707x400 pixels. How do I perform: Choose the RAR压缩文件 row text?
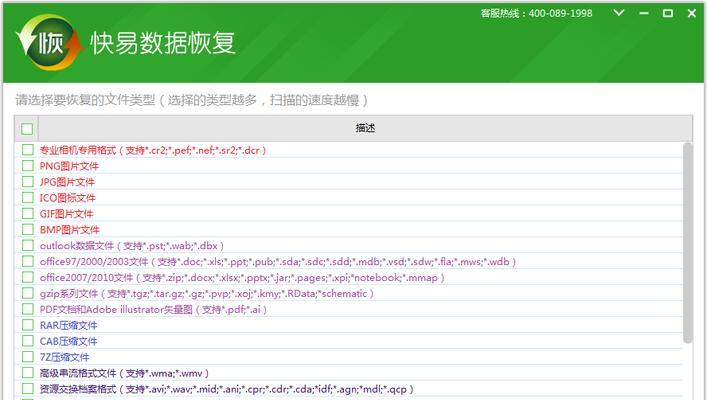69,326
